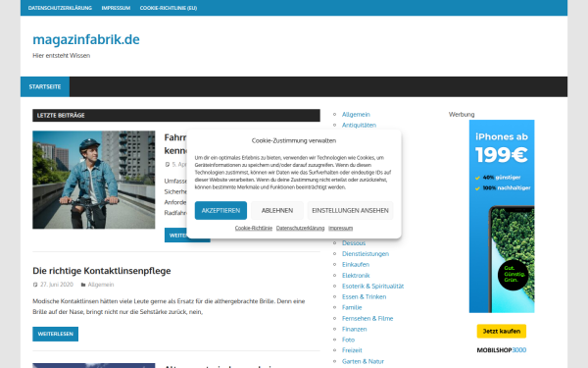Open the Esoterik & Spiritualität category

pyautogui.click(x=372, y=287)
